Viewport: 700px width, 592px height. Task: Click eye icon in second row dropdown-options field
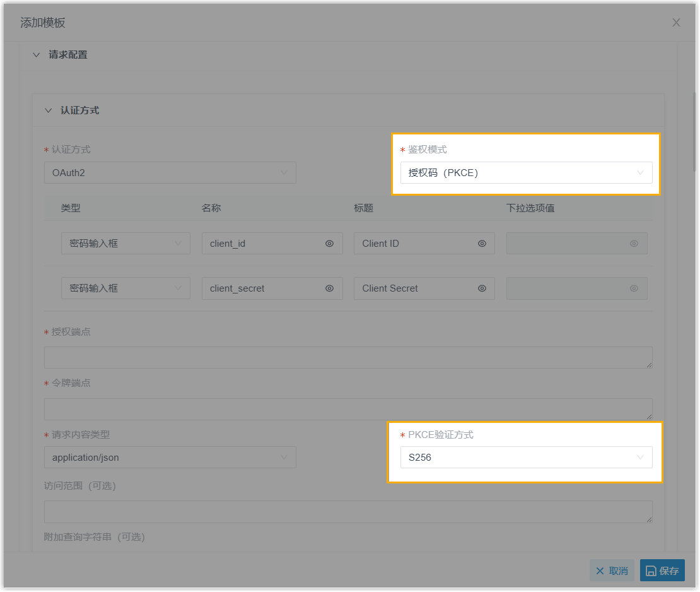(x=634, y=288)
